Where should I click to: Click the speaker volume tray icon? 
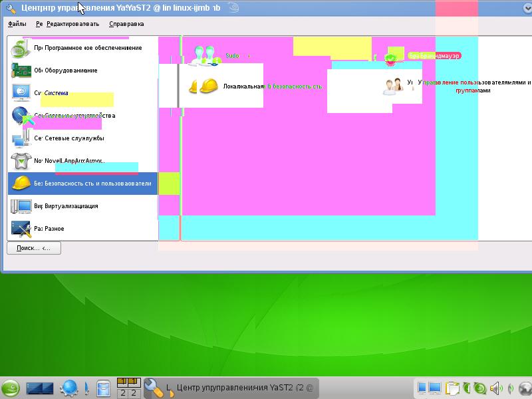tap(496, 388)
